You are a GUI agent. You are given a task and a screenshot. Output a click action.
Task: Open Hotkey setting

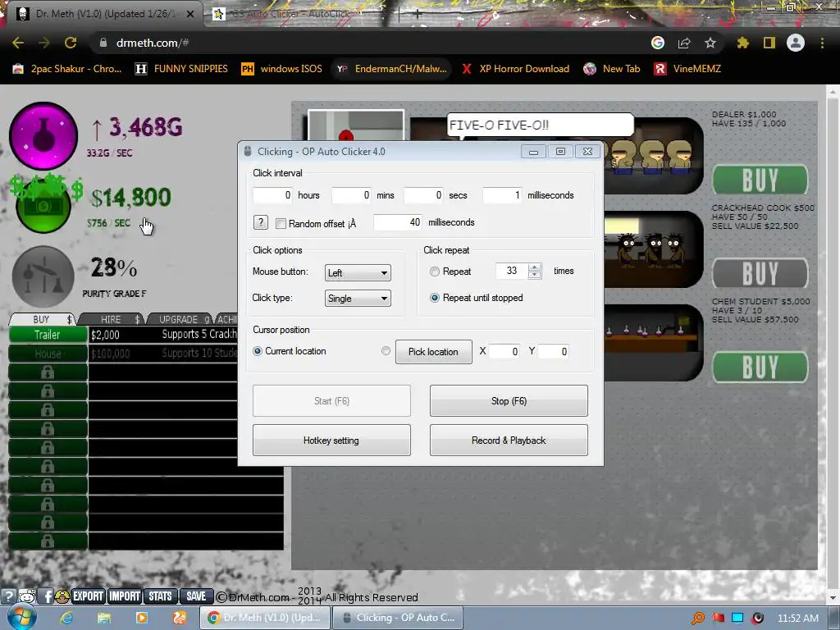(x=331, y=441)
